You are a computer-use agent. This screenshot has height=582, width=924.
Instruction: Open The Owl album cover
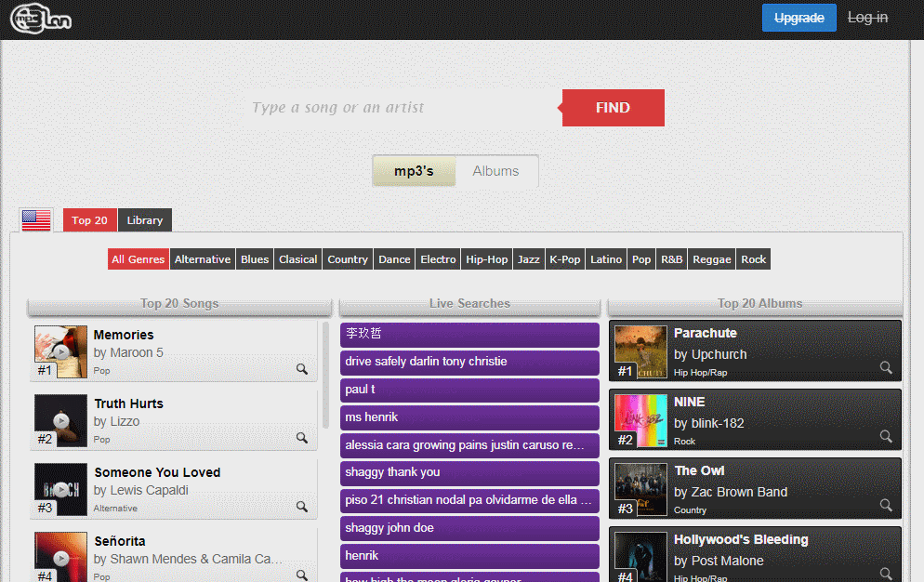point(641,489)
